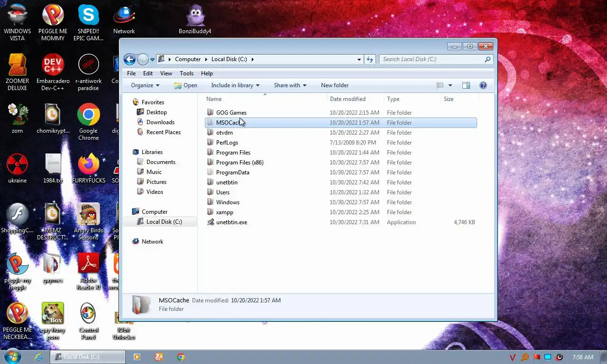
Task: Select the Angry Birds Seasons desktop icon
Action: click(x=88, y=221)
